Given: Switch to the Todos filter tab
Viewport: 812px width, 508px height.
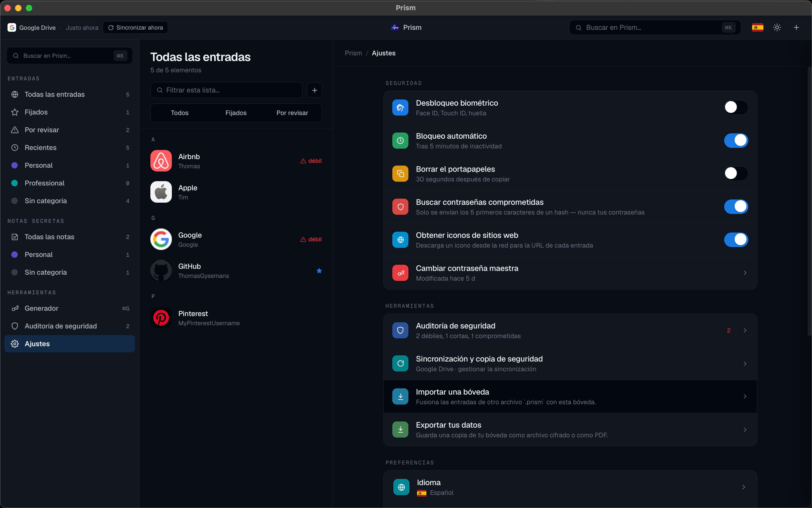Looking at the screenshot, I should (180, 113).
